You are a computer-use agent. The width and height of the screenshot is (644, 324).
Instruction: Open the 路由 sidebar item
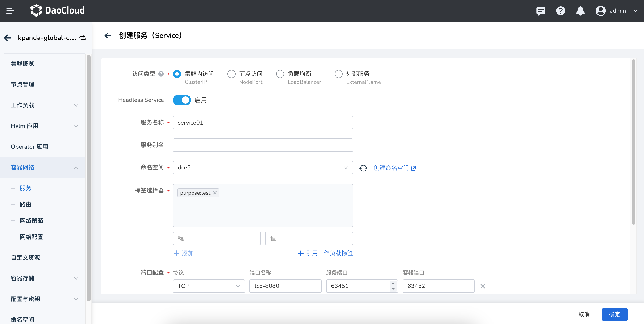coord(25,204)
